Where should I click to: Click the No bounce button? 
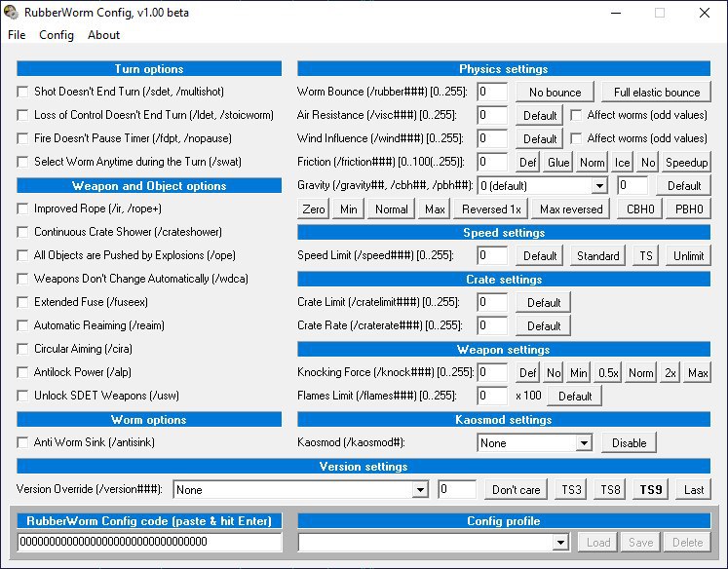[x=555, y=92]
